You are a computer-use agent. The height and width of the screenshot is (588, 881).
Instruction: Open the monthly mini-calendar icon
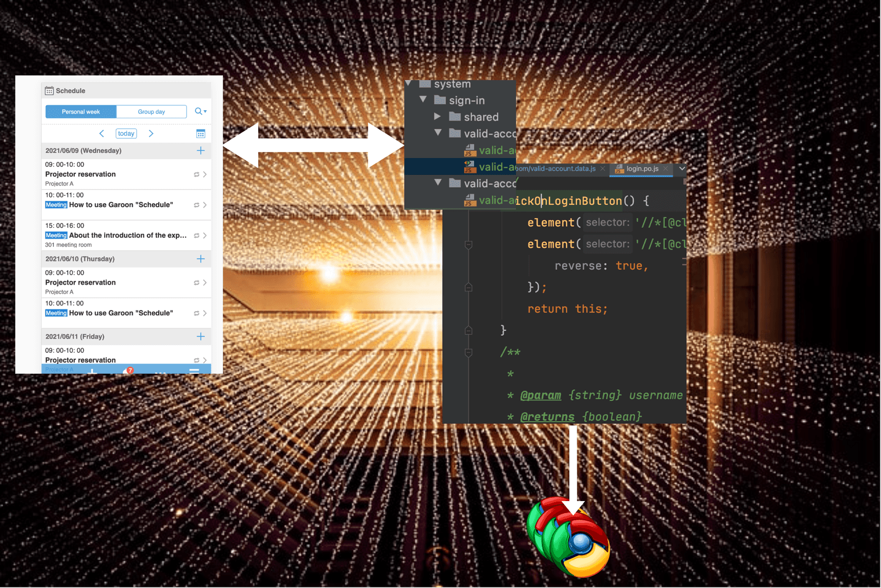(201, 133)
